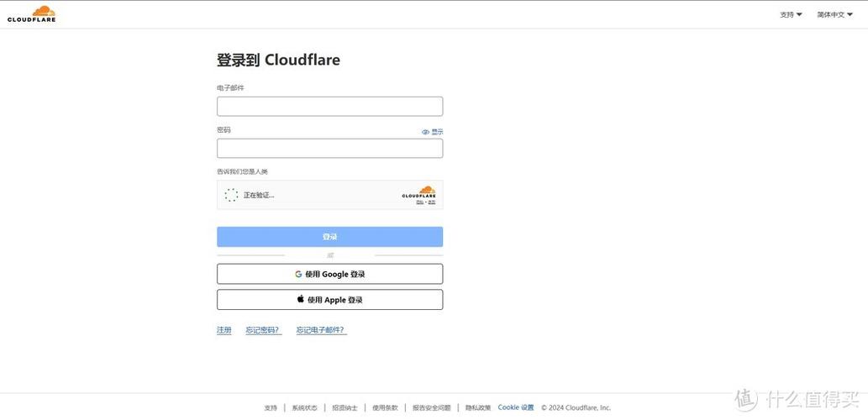Screen dimensions: 868x420
Task: Open footer 支持 link
Action: 271,408
